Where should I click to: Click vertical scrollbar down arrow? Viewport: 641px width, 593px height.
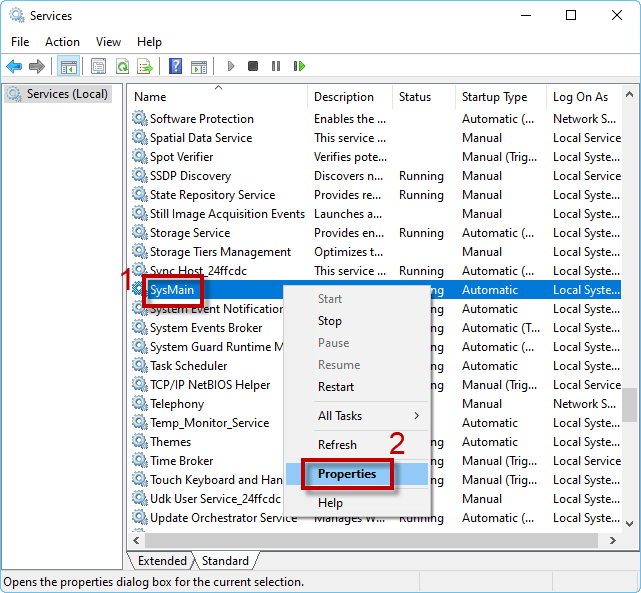630,524
